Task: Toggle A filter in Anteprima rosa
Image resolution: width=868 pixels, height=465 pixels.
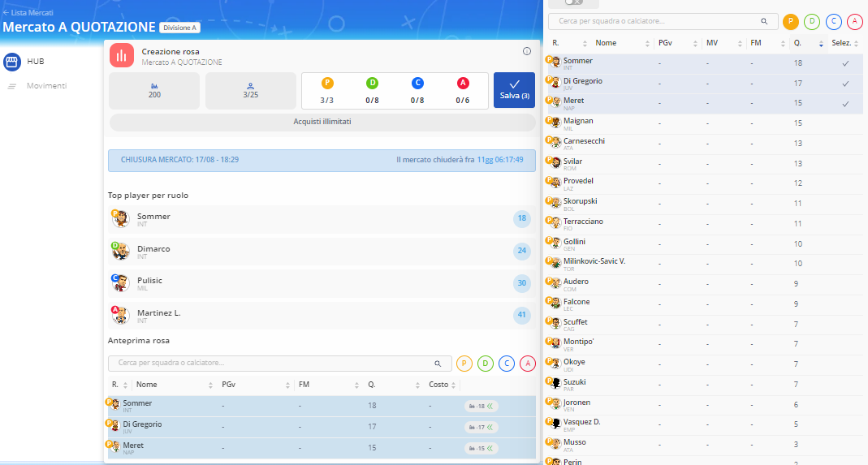Action: pos(528,364)
